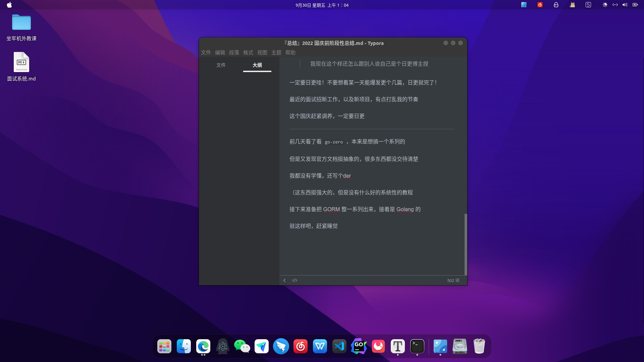This screenshot has height=362, width=644.
Task: Open NetEase music tray icon in top bar
Action: [540, 5]
